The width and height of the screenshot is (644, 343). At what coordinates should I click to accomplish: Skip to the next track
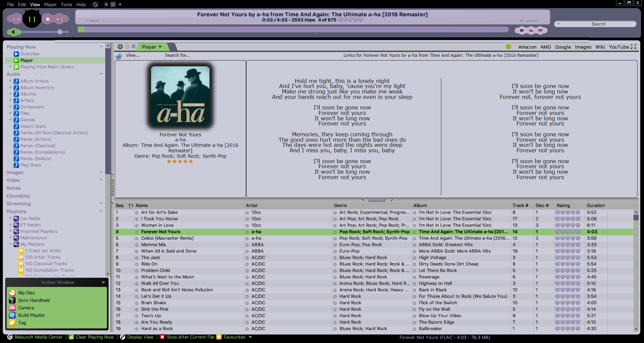point(60,19)
